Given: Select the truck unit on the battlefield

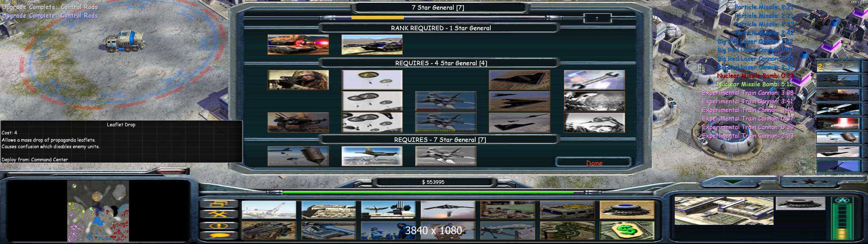Looking at the screenshot, I should 124,41.
